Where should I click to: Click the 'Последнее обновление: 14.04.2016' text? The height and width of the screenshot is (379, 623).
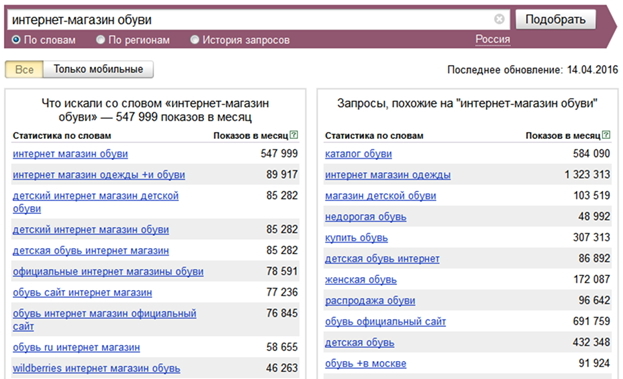point(532,70)
